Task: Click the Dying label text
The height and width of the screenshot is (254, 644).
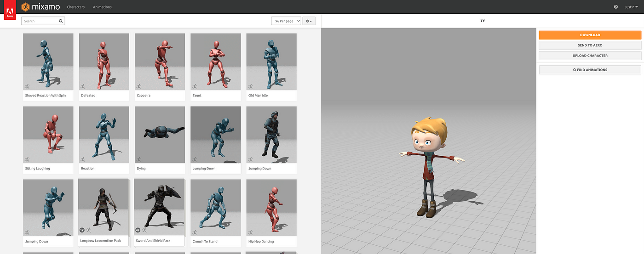Action: click(141, 169)
